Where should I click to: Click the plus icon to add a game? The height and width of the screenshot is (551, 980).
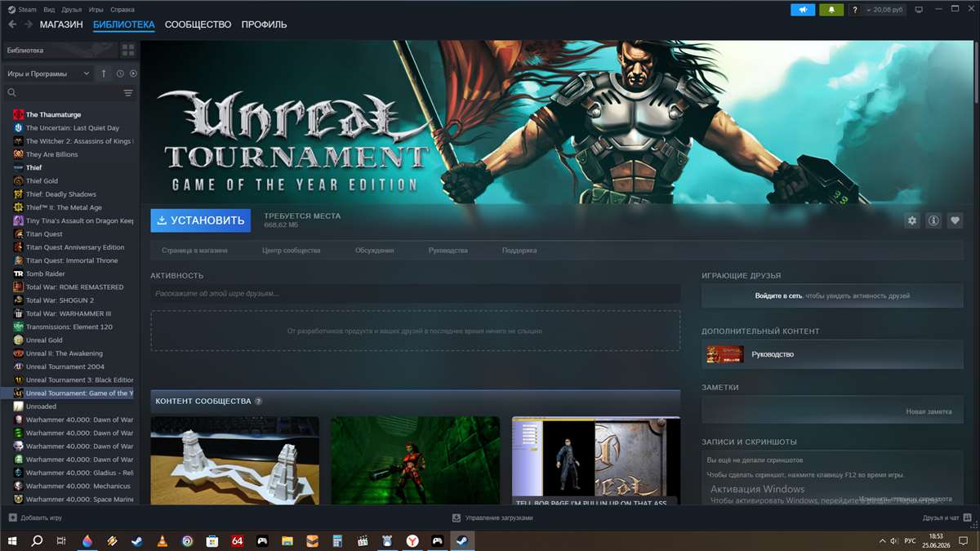(x=12, y=518)
